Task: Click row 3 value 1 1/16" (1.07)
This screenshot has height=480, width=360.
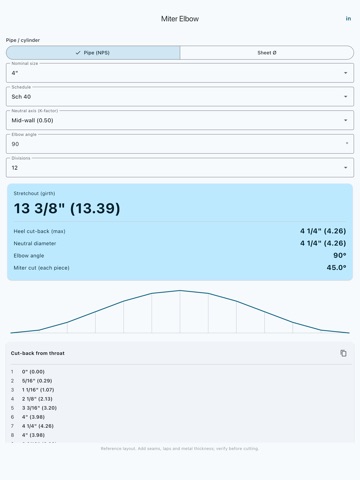Action: (x=38, y=390)
